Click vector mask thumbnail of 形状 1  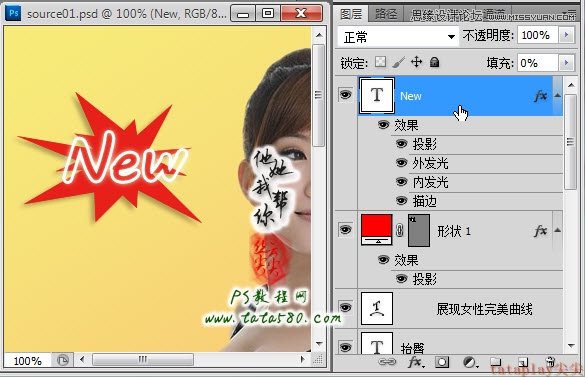point(419,230)
